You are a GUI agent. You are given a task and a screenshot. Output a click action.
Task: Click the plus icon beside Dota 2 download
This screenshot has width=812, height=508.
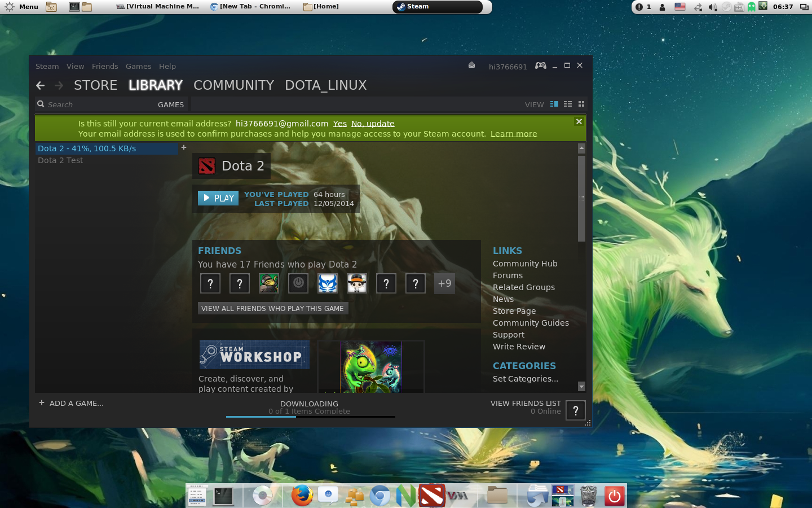184,147
